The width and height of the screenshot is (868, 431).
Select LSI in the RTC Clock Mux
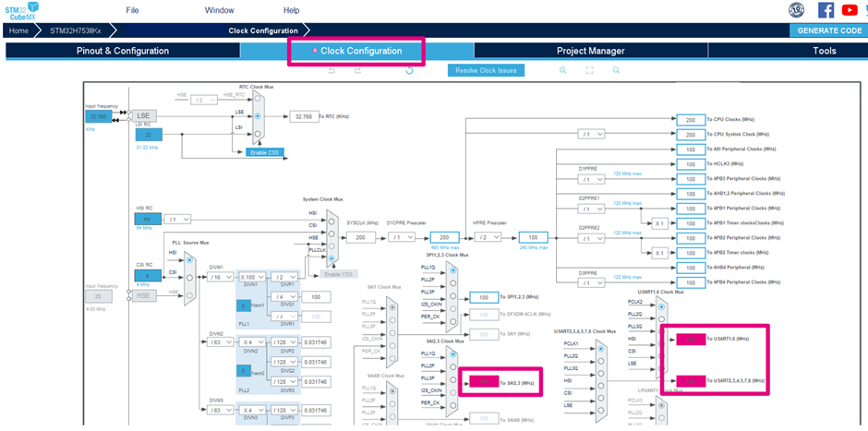(258, 134)
